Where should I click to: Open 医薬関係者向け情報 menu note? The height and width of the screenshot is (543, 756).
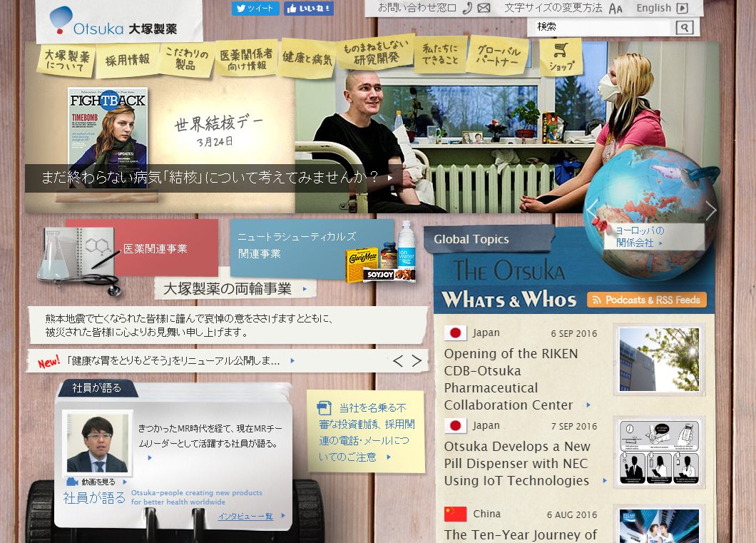[246, 59]
